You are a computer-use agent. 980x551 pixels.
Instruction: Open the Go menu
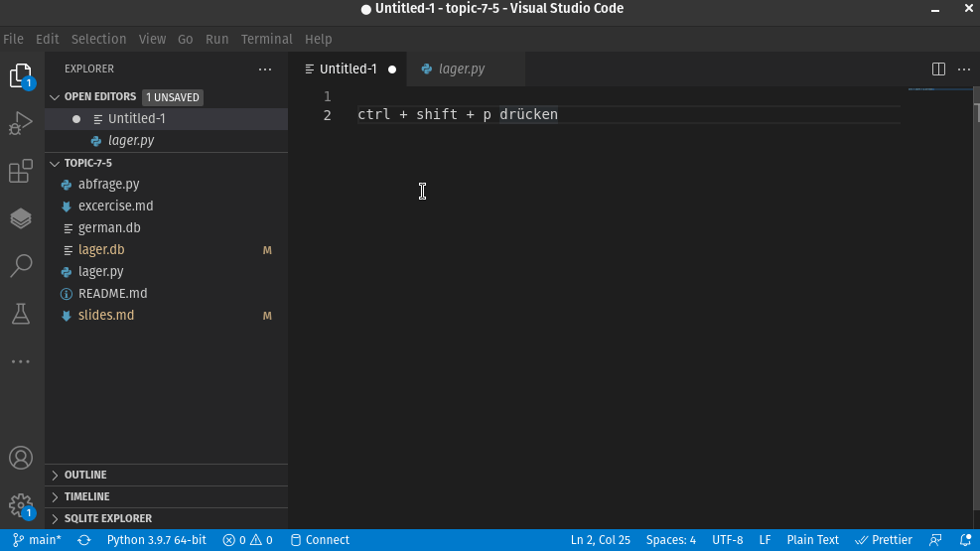tap(185, 39)
